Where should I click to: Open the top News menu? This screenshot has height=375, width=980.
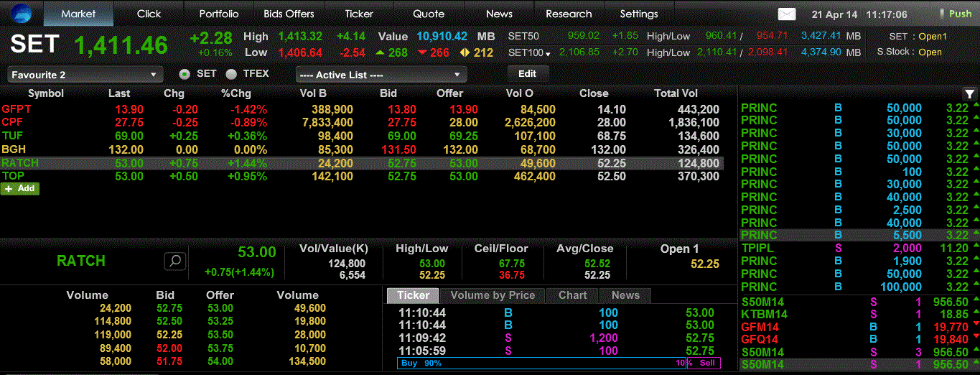tap(499, 14)
